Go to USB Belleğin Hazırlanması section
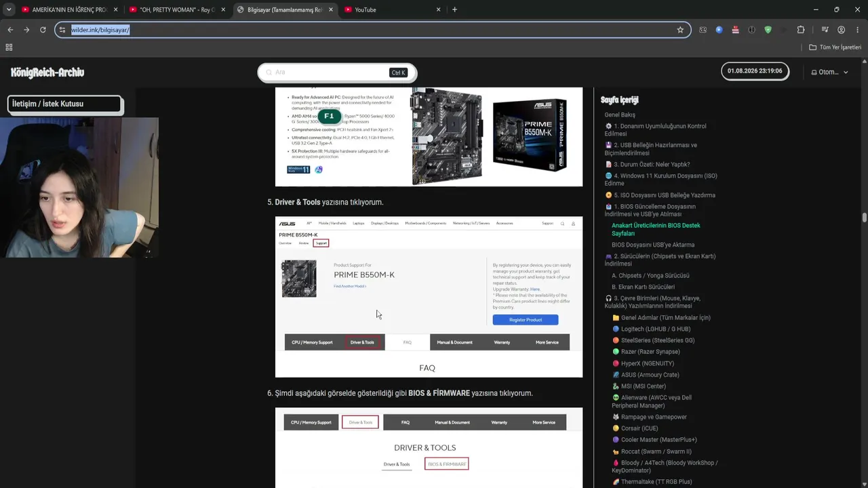Viewport: 868px width, 488px height. click(651, 149)
